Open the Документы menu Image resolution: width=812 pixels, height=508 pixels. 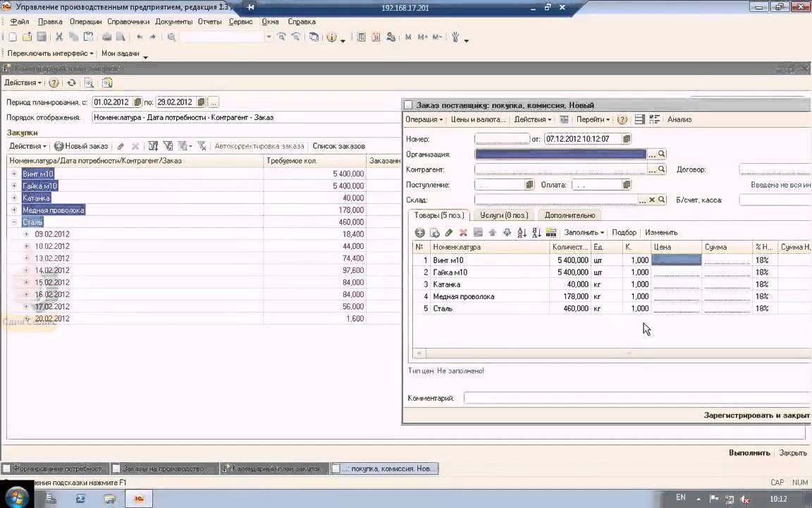point(174,22)
